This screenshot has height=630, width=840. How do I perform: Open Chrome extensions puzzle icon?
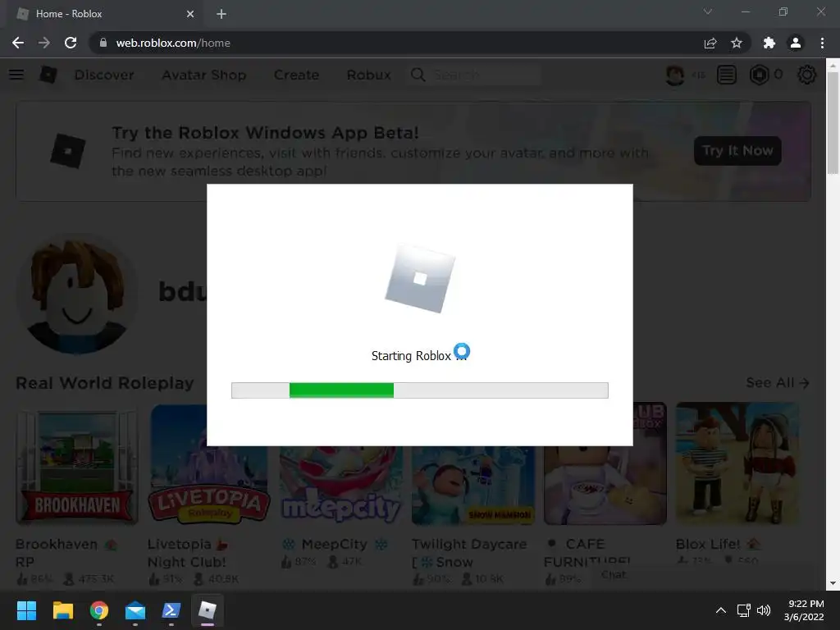click(769, 43)
